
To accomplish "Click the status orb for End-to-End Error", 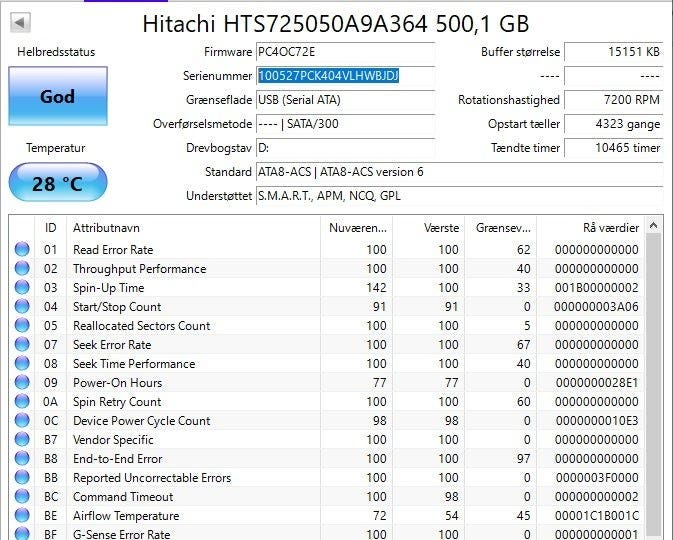I will [x=22, y=459].
